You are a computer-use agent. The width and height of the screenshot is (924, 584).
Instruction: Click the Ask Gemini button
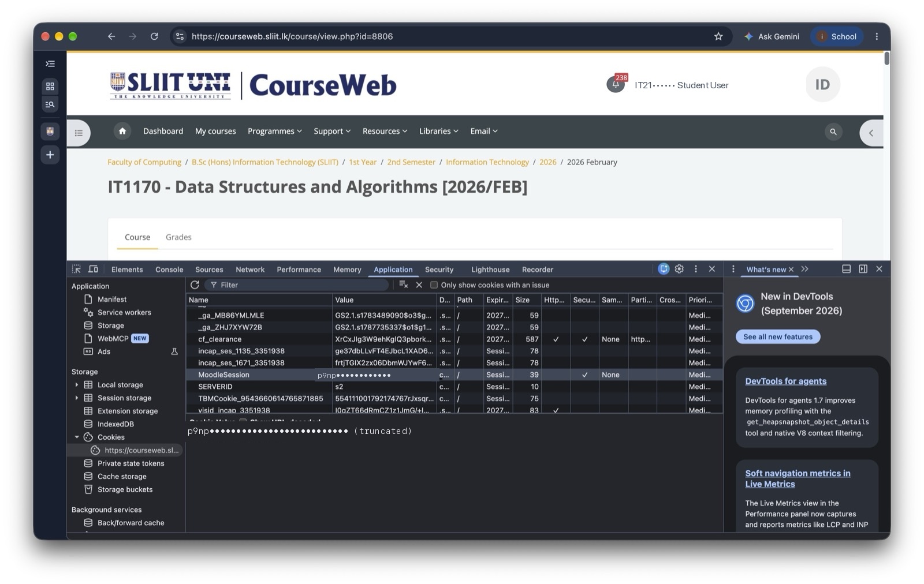point(772,36)
